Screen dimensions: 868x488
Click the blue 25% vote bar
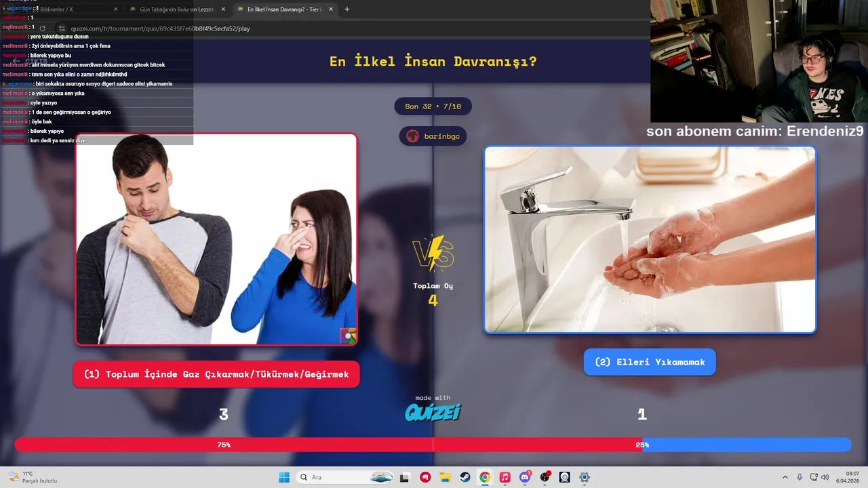pos(747,445)
